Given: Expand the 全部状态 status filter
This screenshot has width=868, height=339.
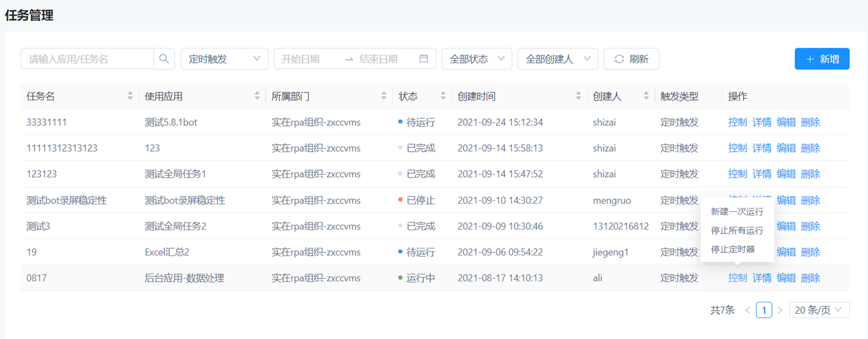Looking at the screenshot, I should click(x=476, y=59).
